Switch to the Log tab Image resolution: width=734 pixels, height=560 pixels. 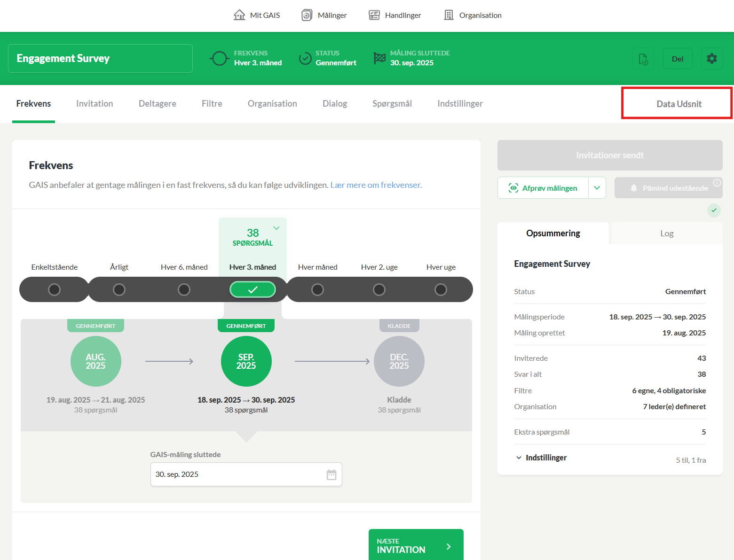667,233
